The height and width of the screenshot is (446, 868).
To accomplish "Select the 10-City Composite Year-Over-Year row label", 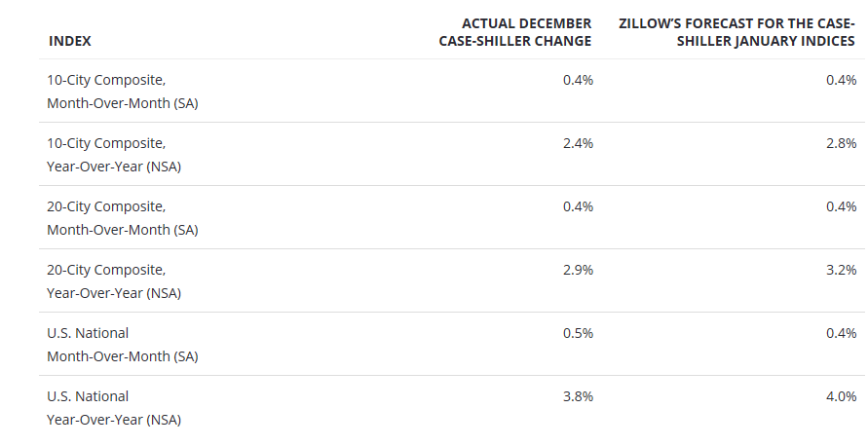I will tap(114, 154).
